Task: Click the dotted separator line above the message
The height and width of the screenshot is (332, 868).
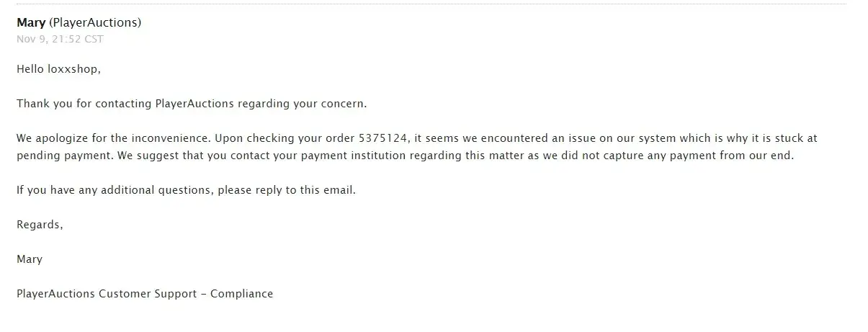Action: [x=432, y=4]
